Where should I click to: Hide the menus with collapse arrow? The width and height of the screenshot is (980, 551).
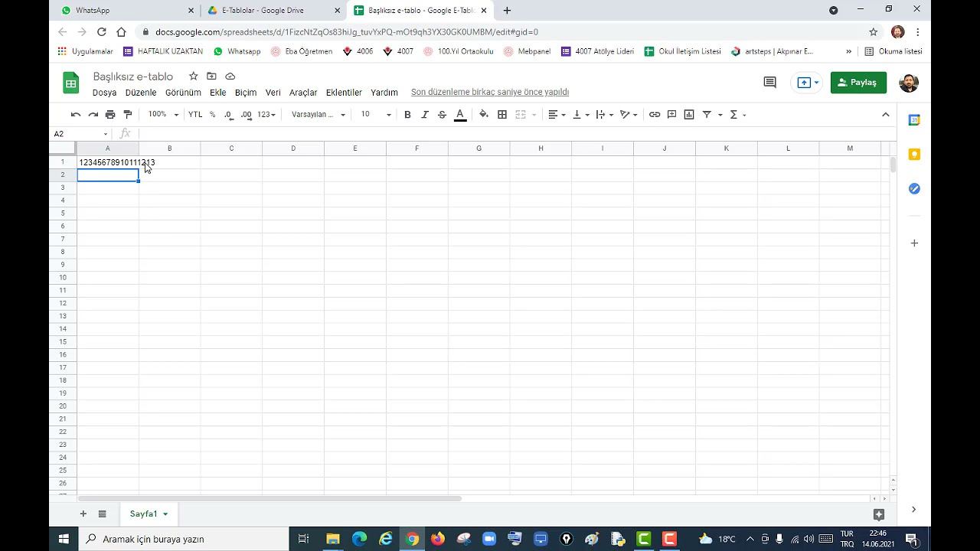(886, 115)
